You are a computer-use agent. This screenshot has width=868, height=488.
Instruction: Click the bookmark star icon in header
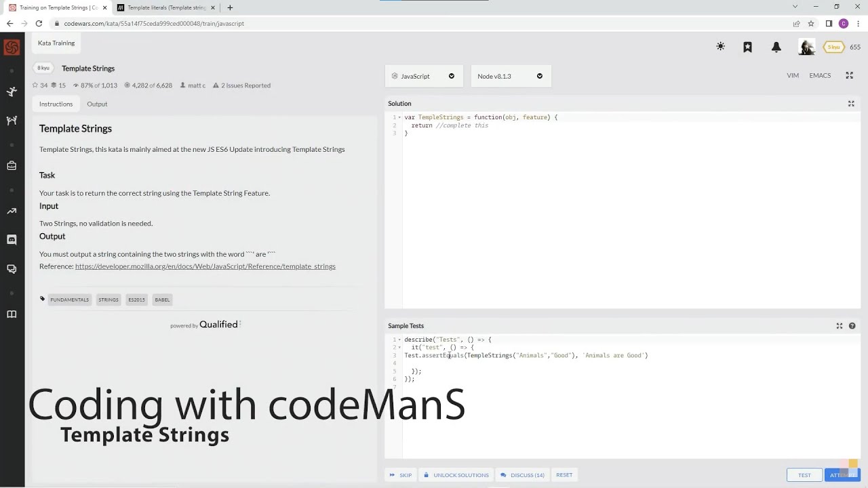747,47
